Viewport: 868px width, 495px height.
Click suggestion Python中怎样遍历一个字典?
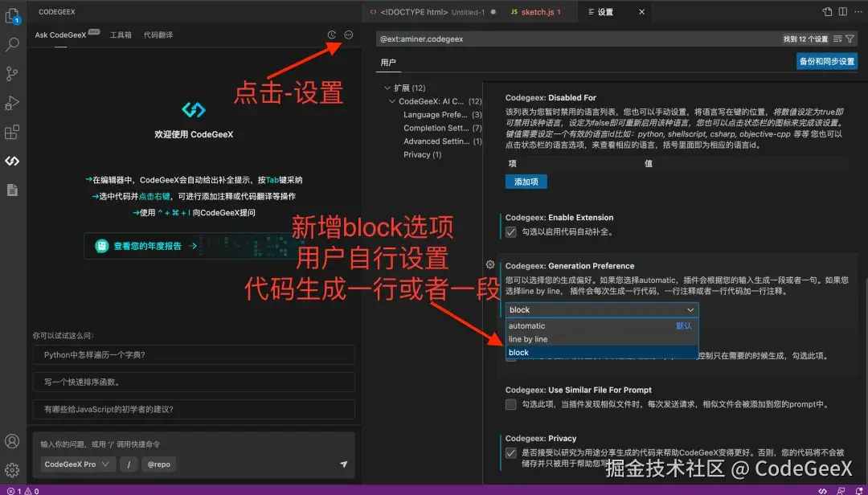[194, 354]
